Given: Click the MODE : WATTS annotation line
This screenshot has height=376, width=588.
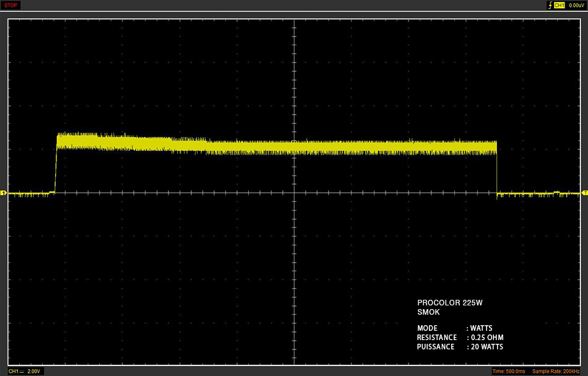Looking at the screenshot, I should pos(454,328).
